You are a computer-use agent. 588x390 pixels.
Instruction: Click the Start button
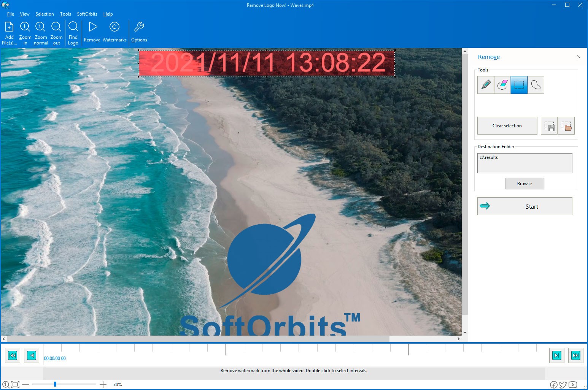tap(524, 206)
